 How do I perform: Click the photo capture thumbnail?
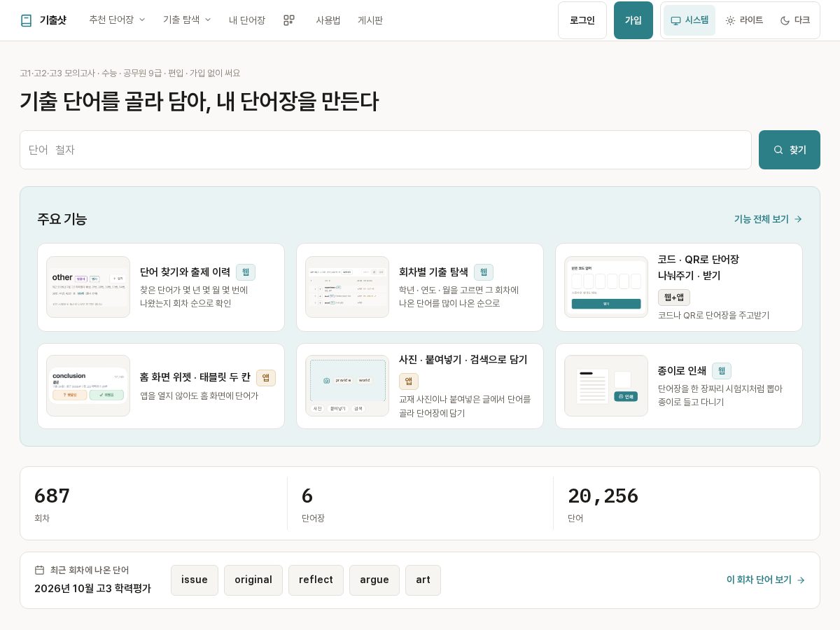tap(347, 386)
